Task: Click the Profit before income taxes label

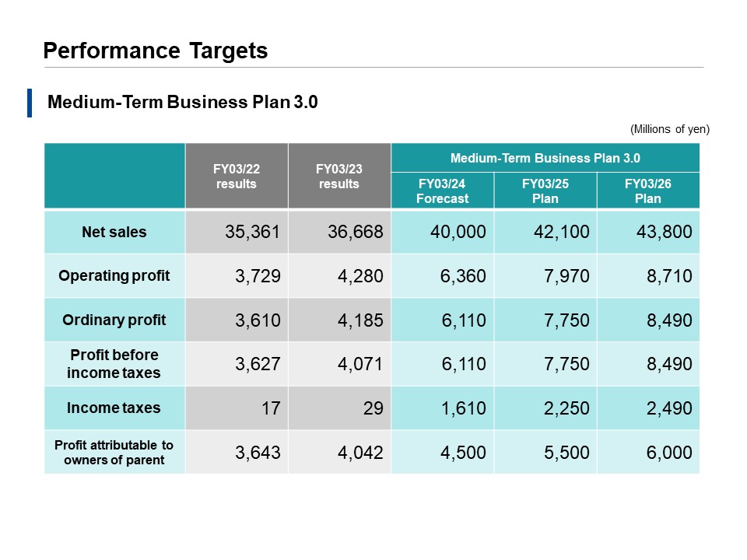Action: click(x=114, y=363)
